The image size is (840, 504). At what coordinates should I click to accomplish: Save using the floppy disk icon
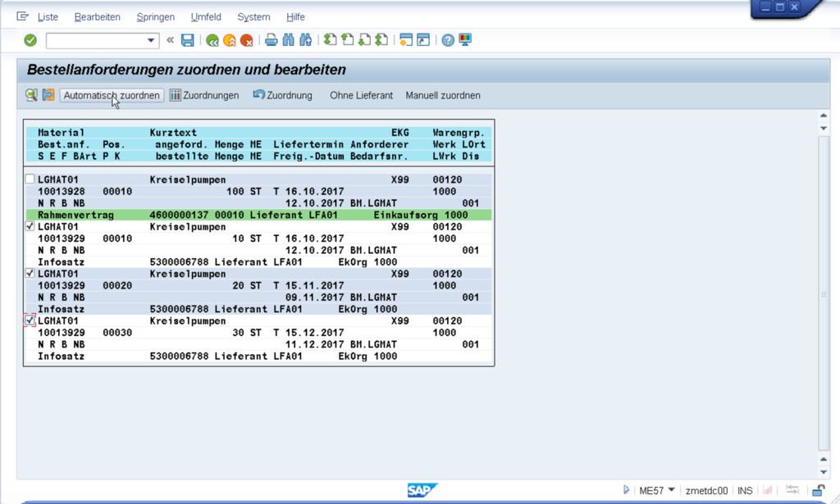[x=188, y=40]
